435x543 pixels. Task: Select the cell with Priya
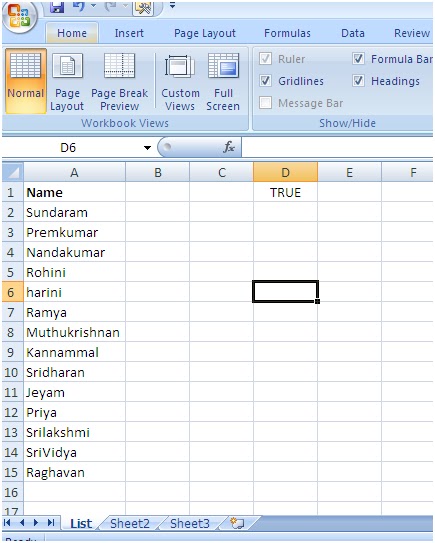pos(74,412)
